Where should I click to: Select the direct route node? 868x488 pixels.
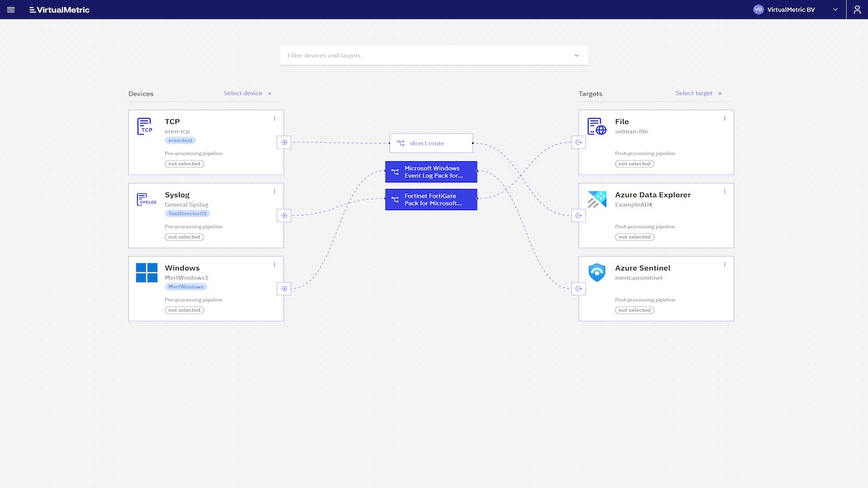click(x=431, y=143)
